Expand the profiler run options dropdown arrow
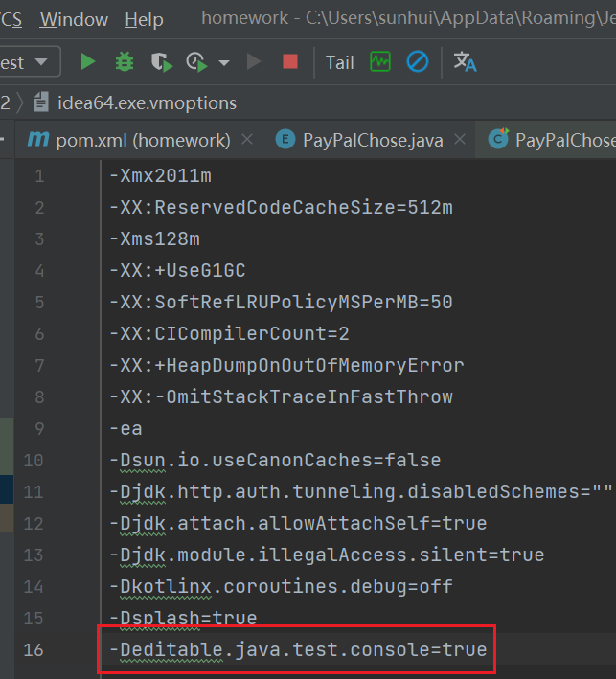This screenshot has height=679, width=616. (x=224, y=63)
